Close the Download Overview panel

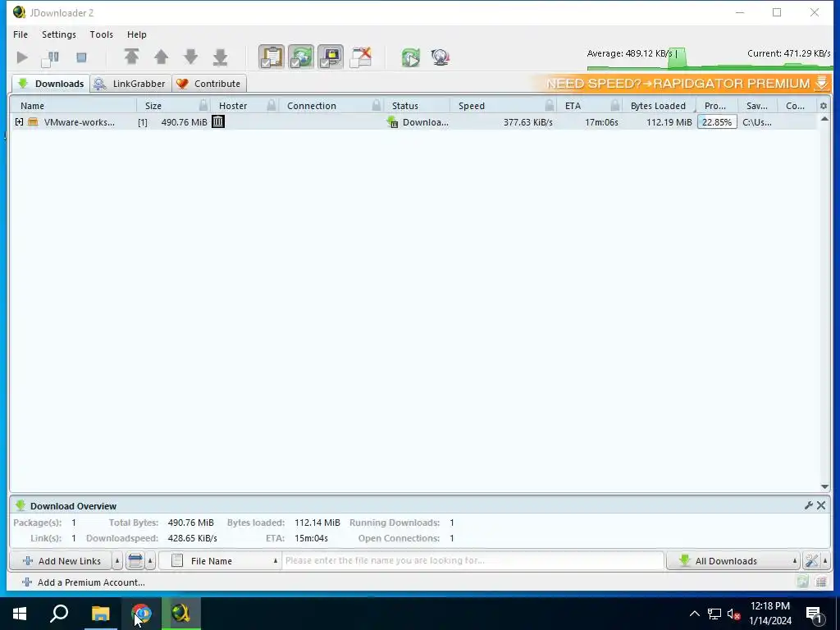[x=821, y=505]
